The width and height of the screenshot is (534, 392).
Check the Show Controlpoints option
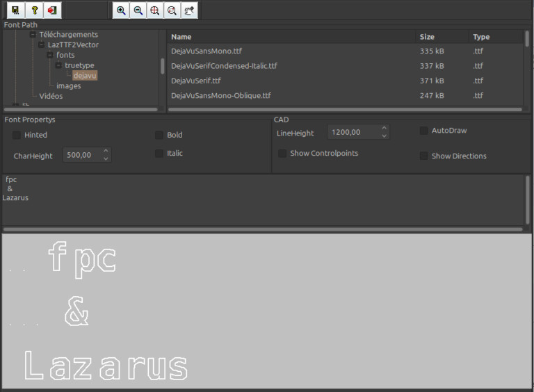pos(282,153)
